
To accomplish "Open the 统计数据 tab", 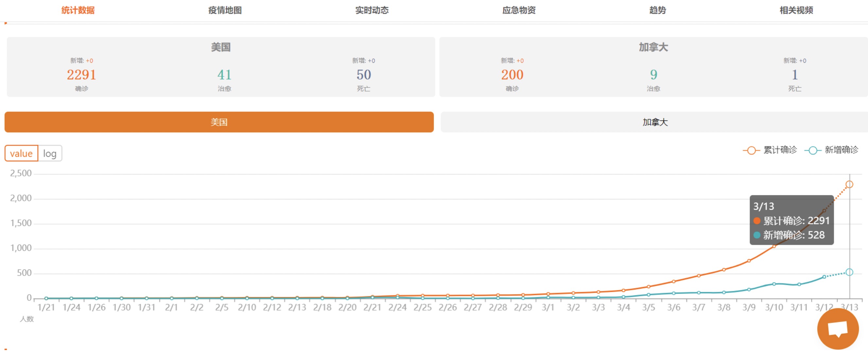I will click(x=78, y=10).
